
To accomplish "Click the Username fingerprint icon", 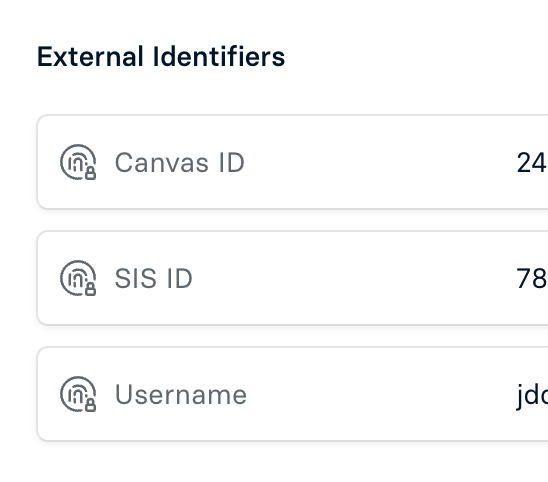I will [x=78, y=394].
